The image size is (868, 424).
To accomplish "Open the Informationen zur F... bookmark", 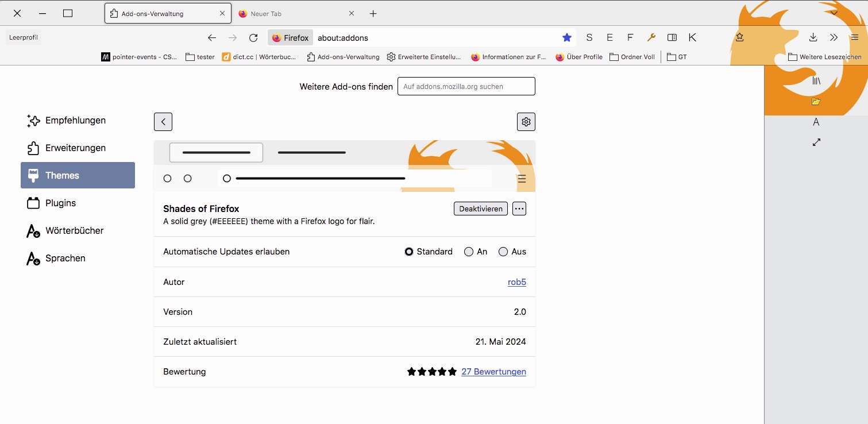I will click(x=508, y=57).
